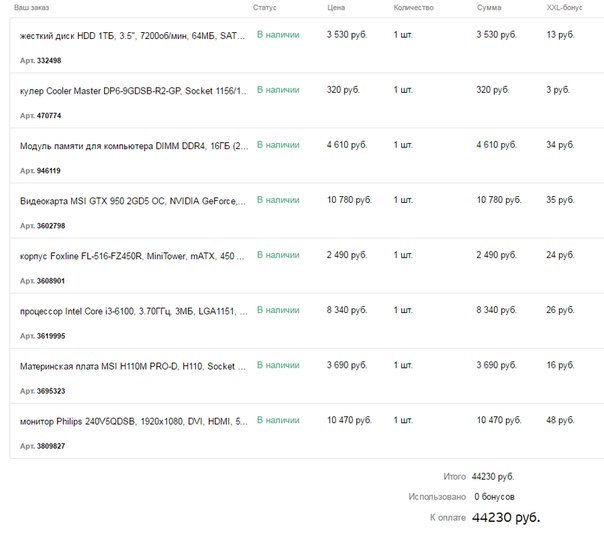
Task: Click the 'К оплате' amount of 44230 руб.
Action: (506, 518)
